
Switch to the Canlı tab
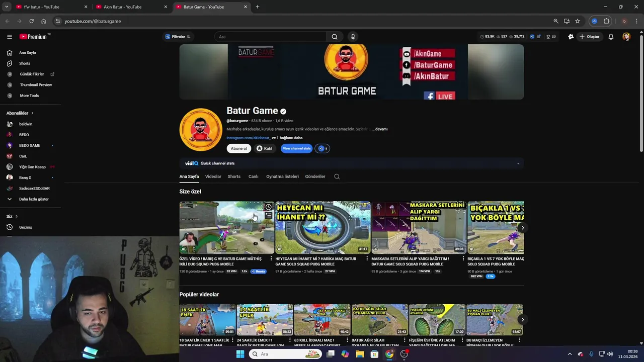click(x=253, y=176)
